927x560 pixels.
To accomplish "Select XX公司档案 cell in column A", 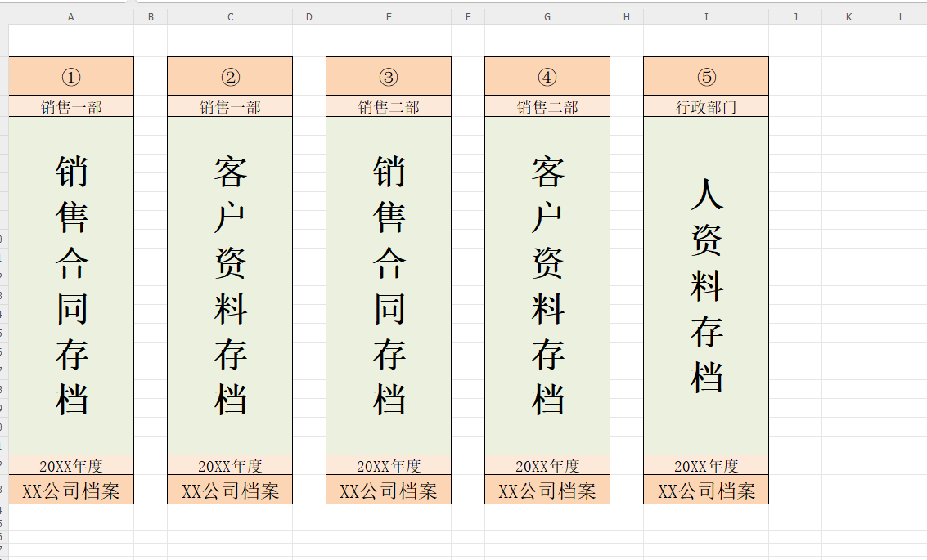I will pyautogui.click(x=71, y=490).
